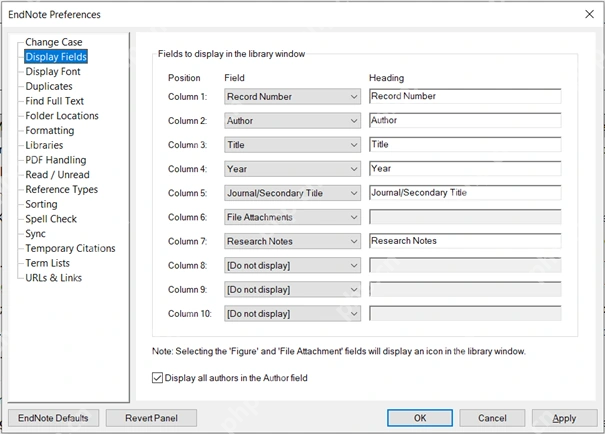Open Read / Unread preferences
This screenshot has height=434, width=605.
tap(57, 174)
